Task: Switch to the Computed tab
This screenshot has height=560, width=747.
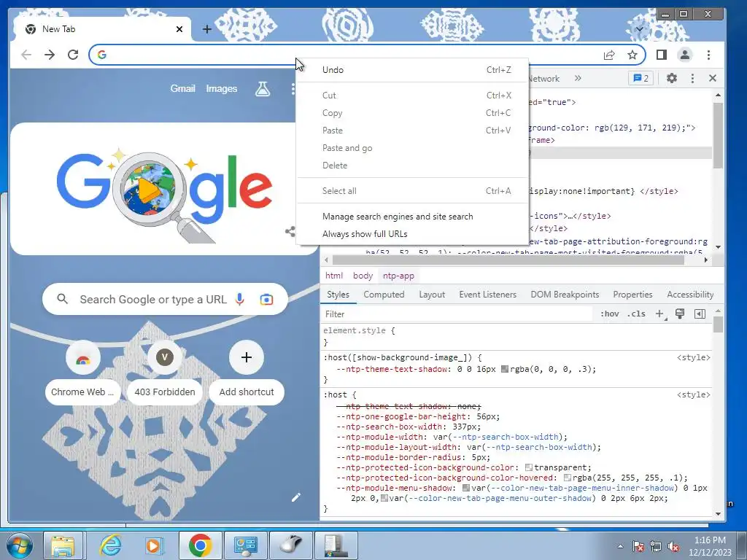Action: point(384,295)
